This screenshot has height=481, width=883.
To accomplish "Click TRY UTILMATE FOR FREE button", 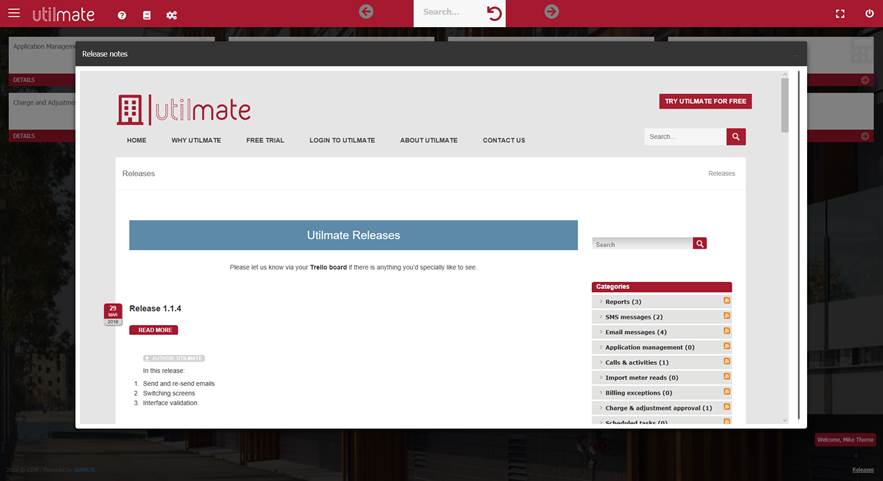I will 705,102.
